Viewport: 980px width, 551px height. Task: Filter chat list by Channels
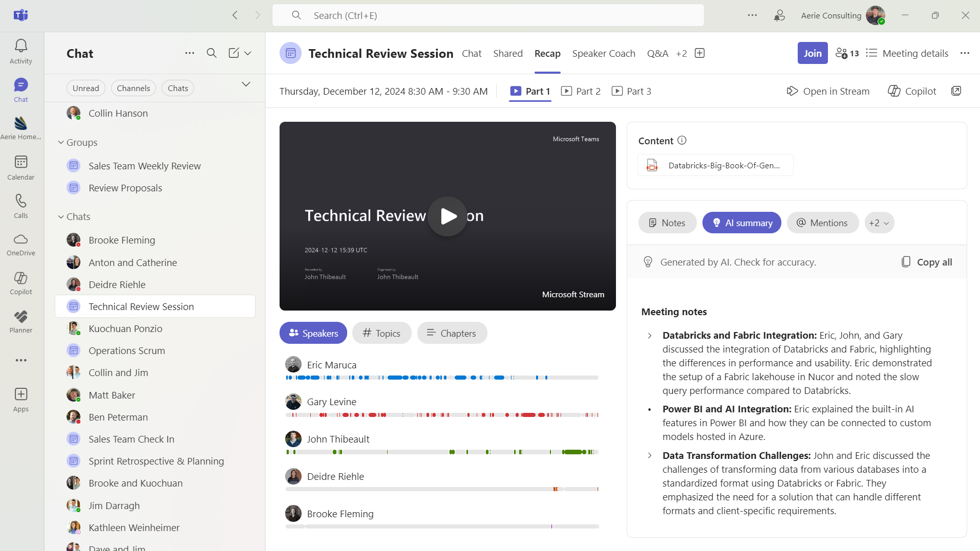click(133, 88)
